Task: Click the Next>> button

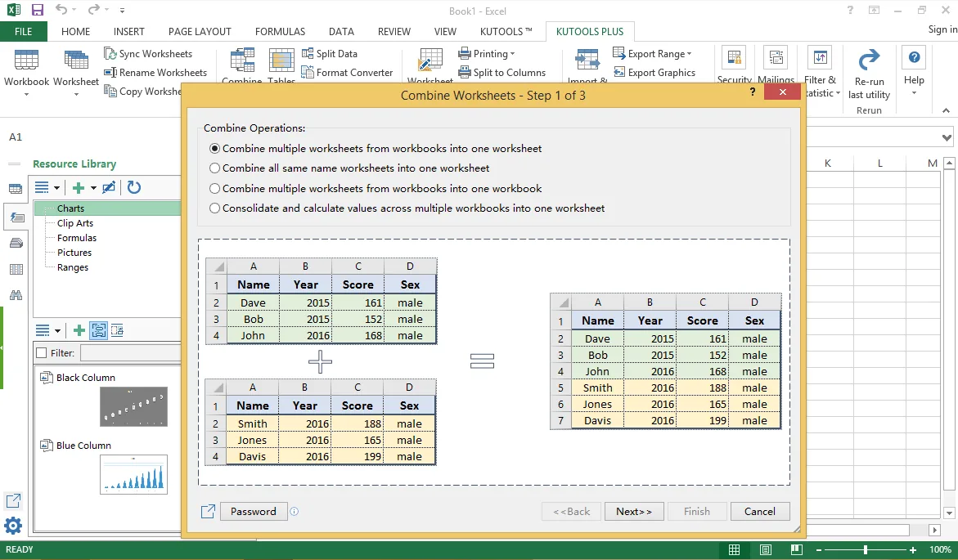Action: click(x=633, y=512)
